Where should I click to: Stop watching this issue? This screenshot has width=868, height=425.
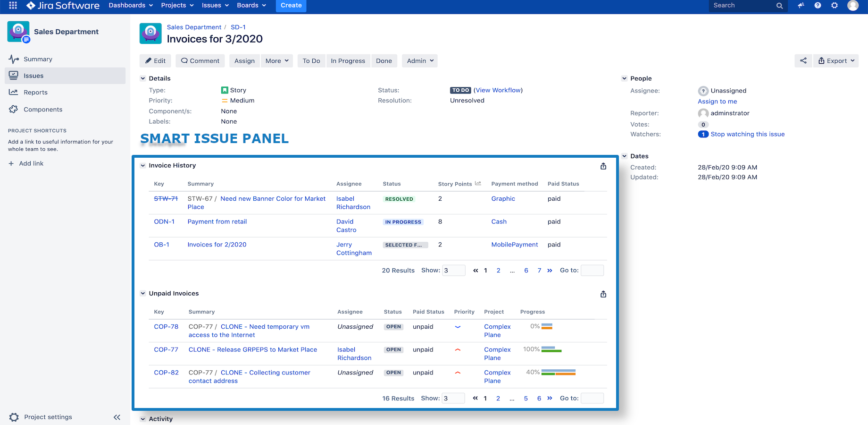(747, 134)
